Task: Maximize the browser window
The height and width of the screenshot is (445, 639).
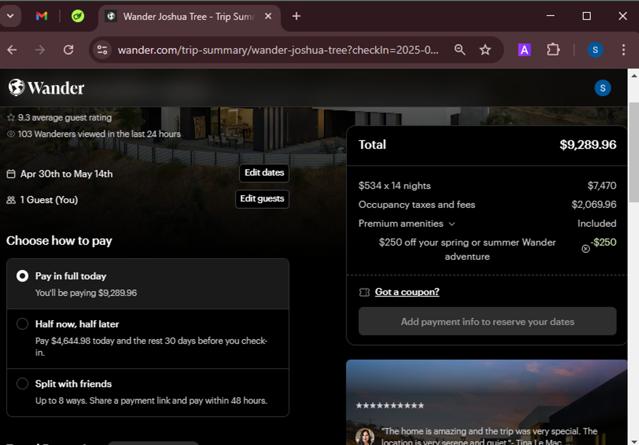Action: [x=586, y=16]
